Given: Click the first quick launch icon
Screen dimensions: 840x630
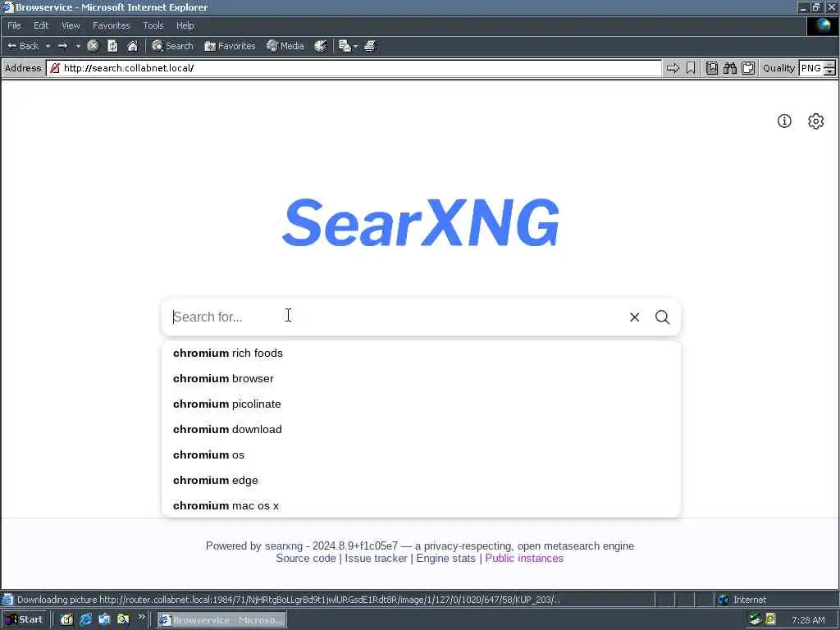Looking at the screenshot, I should coord(66,620).
